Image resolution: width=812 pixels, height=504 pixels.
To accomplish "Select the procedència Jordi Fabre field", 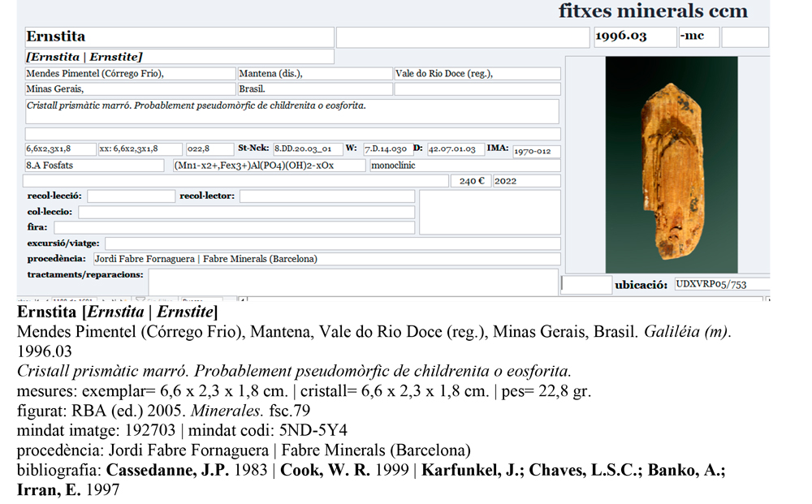I will point(325,259).
